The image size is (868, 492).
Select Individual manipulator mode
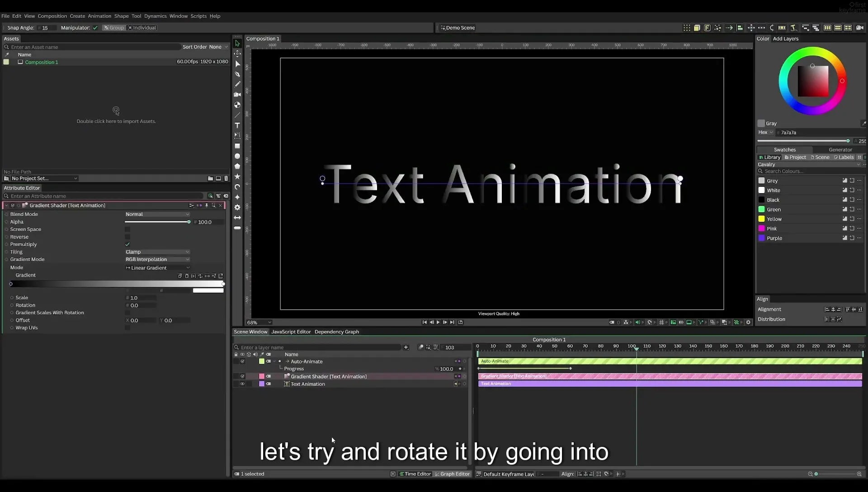click(142, 28)
